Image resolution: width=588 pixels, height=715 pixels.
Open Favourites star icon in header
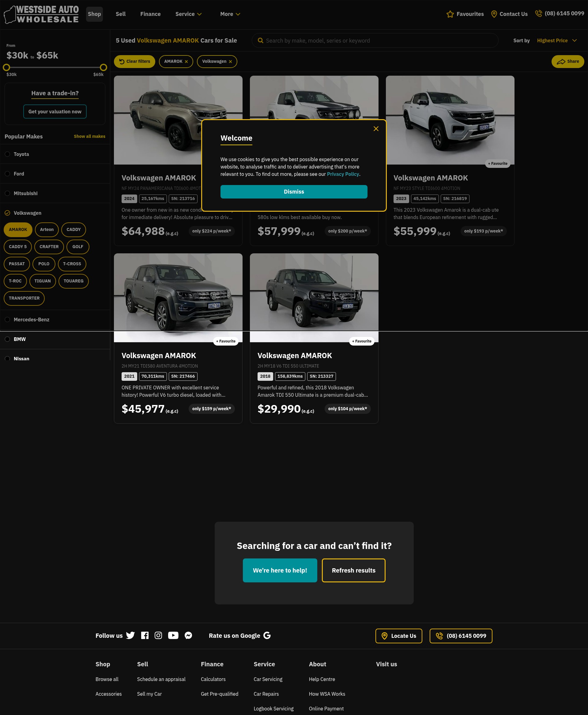click(450, 14)
